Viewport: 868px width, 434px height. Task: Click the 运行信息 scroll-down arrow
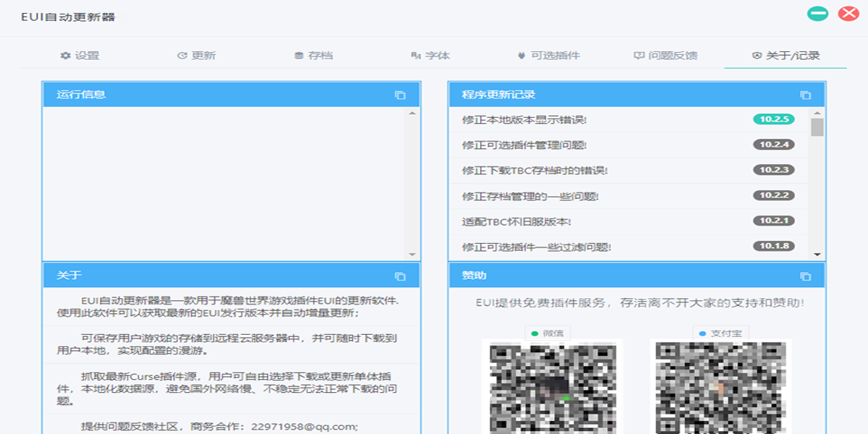412,255
